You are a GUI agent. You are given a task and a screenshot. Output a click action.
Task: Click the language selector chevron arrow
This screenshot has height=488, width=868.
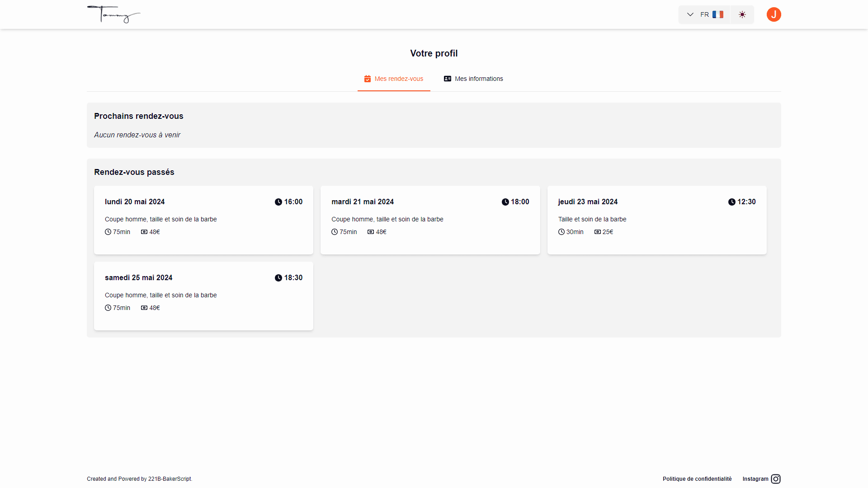[x=690, y=14]
